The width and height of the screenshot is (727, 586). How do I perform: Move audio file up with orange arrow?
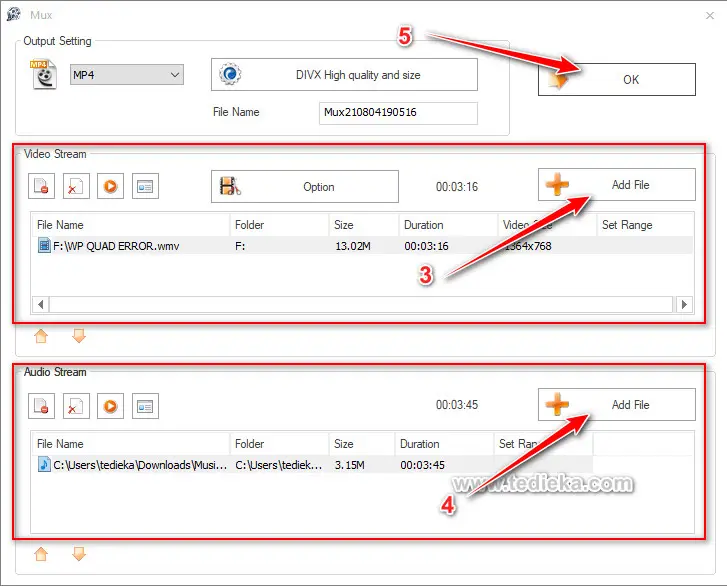click(x=41, y=554)
